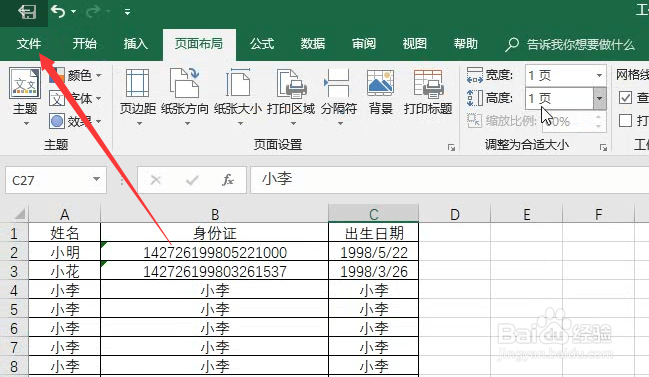The width and height of the screenshot is (649, 377).
Task: Click cell 142726199805221000
Action: click(215, 252)
